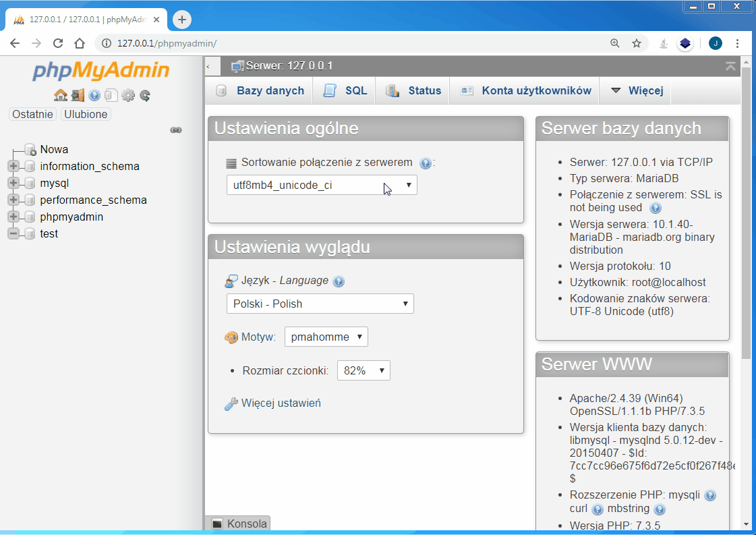Click help icon next to mbstring

(660, 509)
